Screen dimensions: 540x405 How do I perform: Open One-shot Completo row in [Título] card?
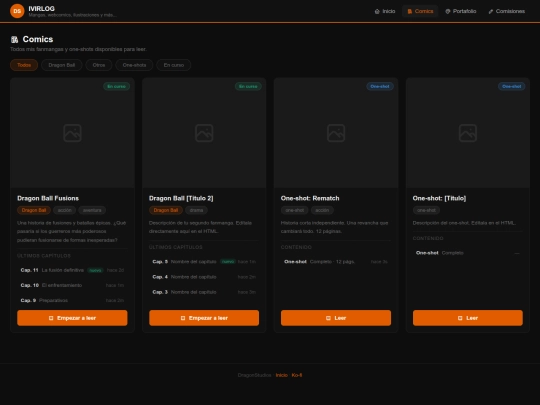point(468,253)
